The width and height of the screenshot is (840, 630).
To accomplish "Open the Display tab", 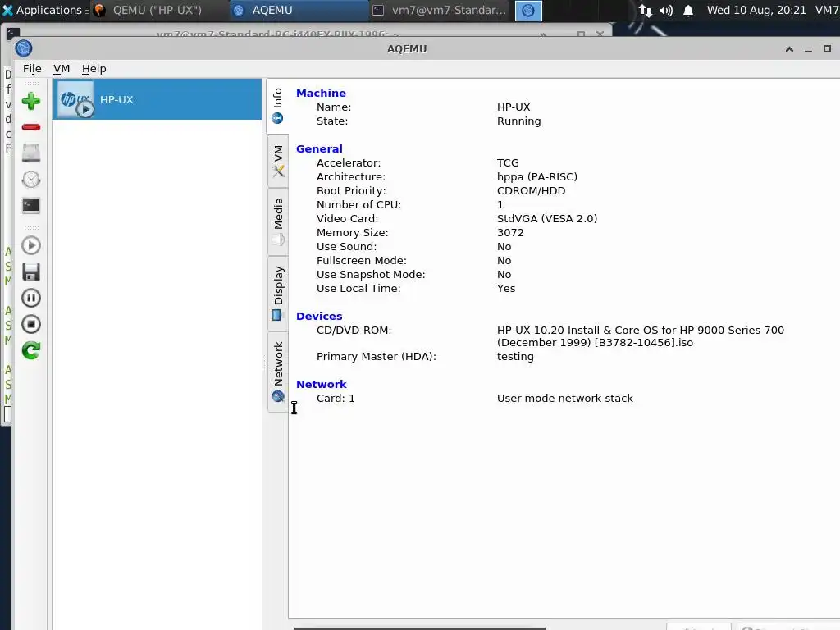I will click(x=278, y=293).
